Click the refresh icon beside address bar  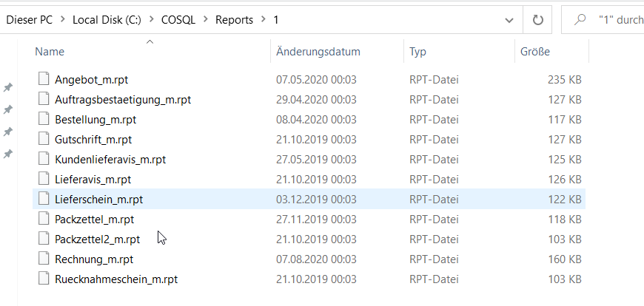pos(537,19)
